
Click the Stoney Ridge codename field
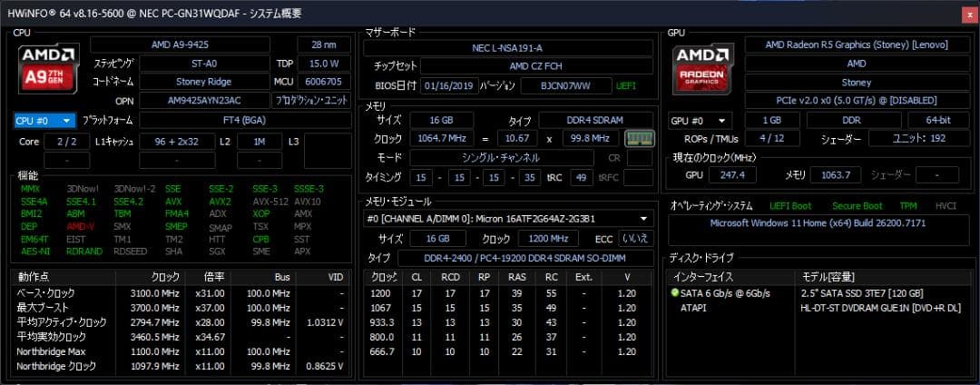tap(204, 82)
